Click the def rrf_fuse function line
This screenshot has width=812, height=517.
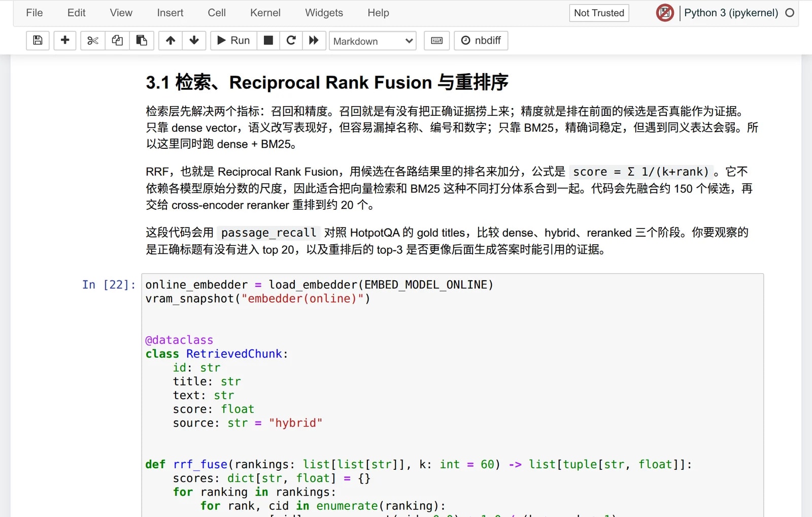[419, 464]
